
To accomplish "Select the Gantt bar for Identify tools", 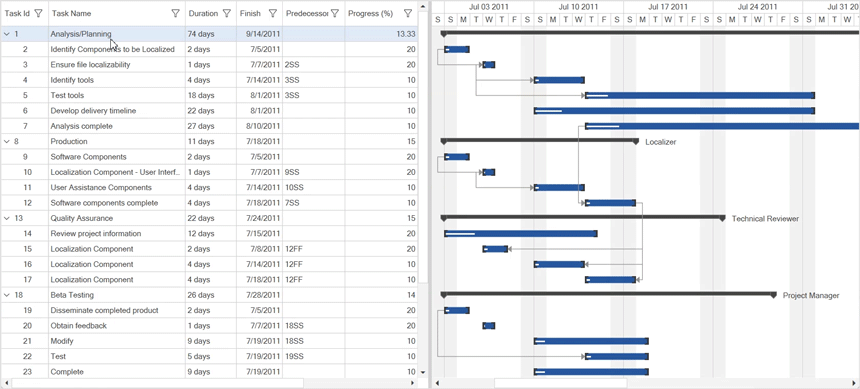I will [x=559, y=80].
